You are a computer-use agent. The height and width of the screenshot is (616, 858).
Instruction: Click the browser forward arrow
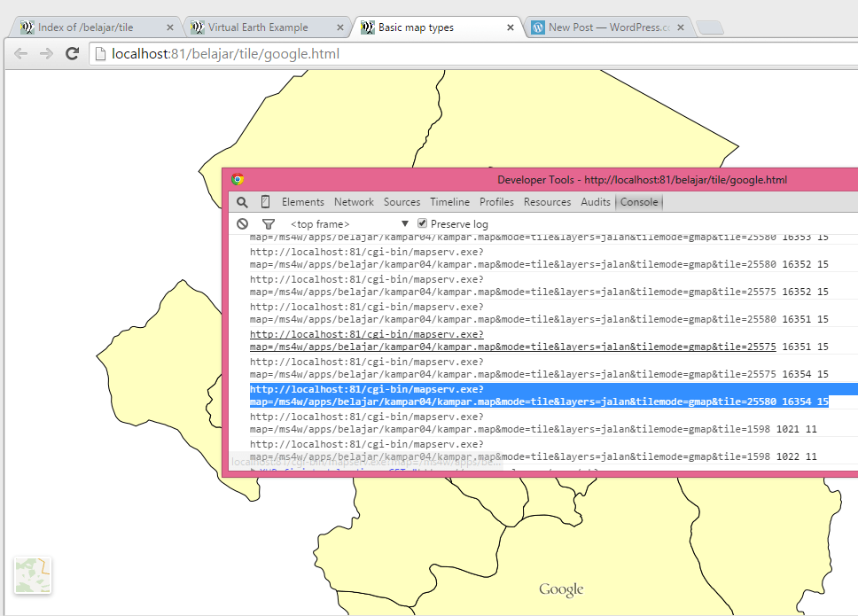pos(46,54)
